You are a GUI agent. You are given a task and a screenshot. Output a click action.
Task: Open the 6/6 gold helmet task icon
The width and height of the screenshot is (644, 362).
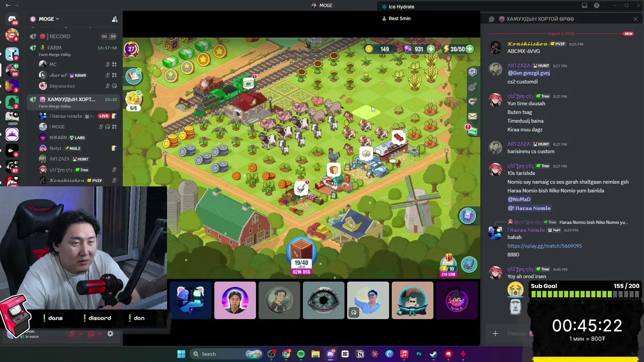[133, 100]
